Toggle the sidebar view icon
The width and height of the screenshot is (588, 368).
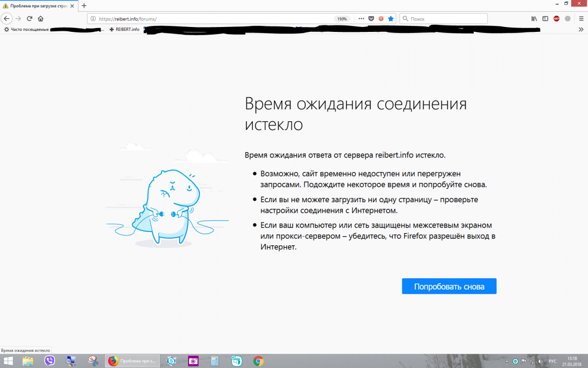click(x=545, y=19)
